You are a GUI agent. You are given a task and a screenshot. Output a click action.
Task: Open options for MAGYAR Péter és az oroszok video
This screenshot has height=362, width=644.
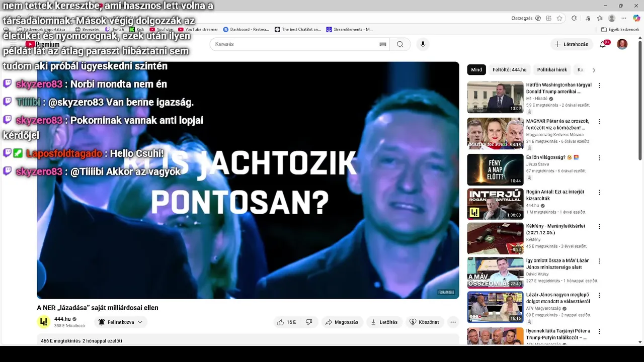click(599, 122)
